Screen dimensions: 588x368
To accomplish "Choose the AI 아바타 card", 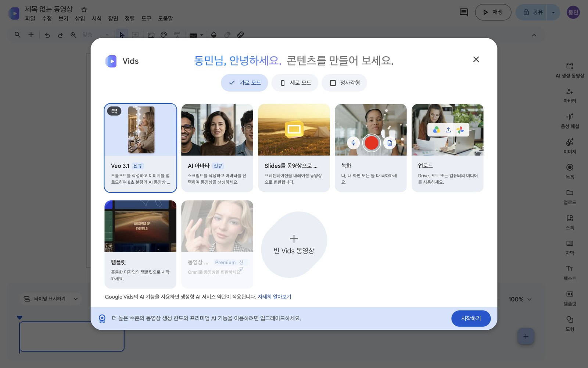I will point(217,148).
